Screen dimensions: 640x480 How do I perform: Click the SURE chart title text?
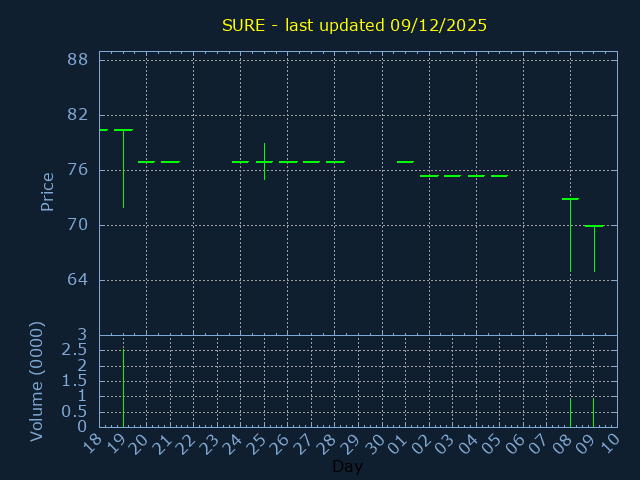pos(354,25)
